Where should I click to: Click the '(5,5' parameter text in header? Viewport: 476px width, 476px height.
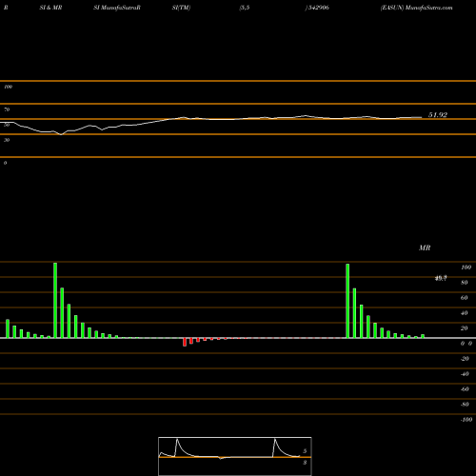pyautogui.click(x=245, y=8)
